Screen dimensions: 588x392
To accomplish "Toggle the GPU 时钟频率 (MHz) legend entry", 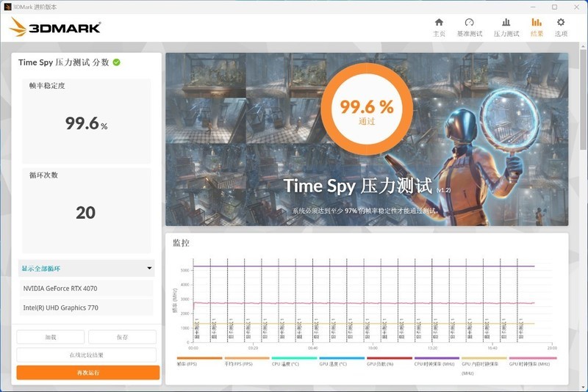I will 532,362.
